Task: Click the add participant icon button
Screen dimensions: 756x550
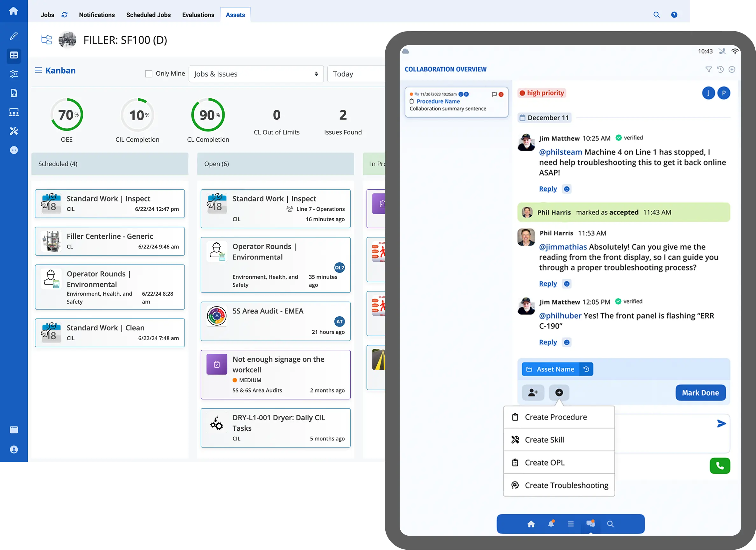Action: (x=533, y=392)
